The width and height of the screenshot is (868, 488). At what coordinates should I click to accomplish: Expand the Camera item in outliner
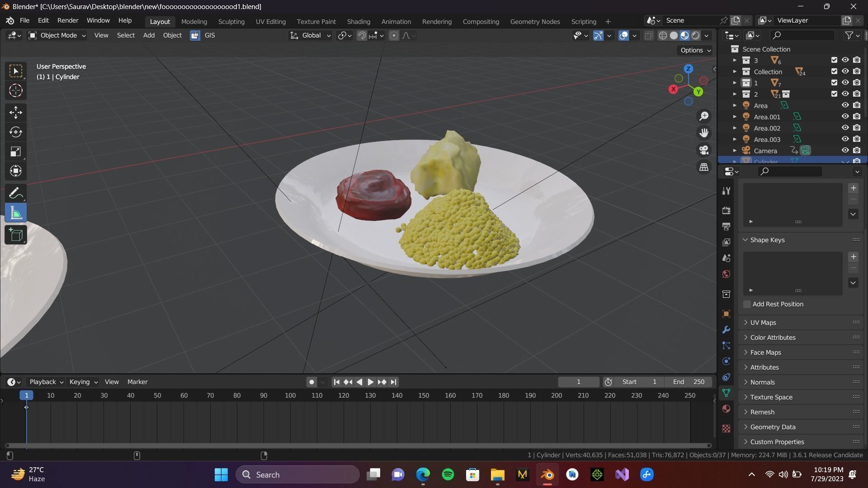[735, 150]
